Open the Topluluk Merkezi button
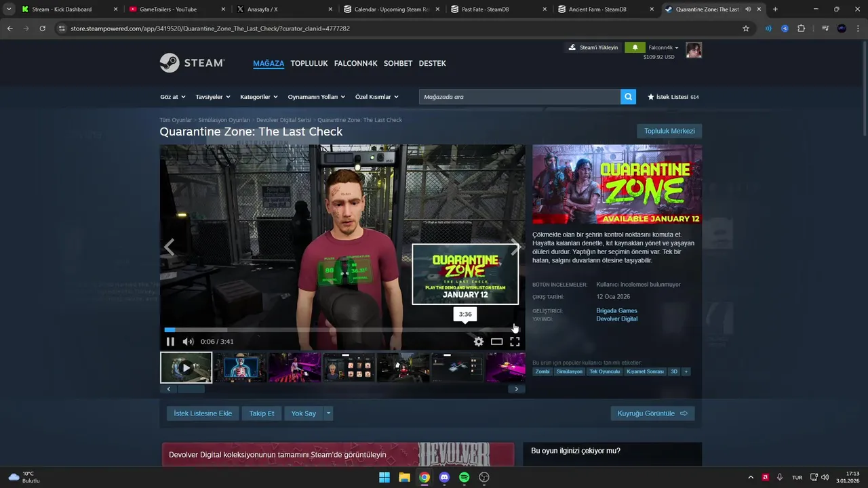 tap(669, 131)
